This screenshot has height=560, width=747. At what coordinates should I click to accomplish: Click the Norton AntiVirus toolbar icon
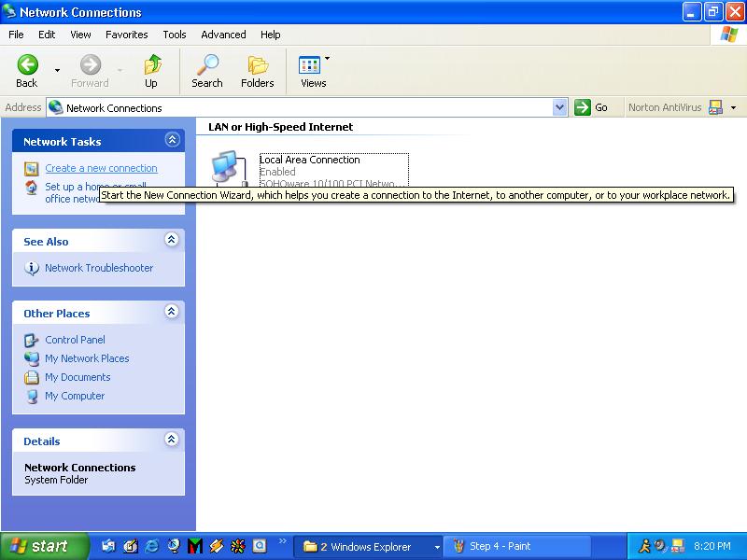click(715, 107)
